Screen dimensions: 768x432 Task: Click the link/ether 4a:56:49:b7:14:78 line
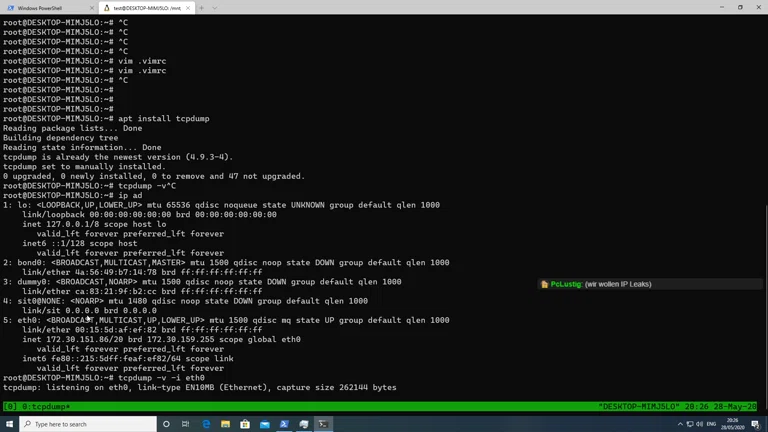tap(142, 272)
